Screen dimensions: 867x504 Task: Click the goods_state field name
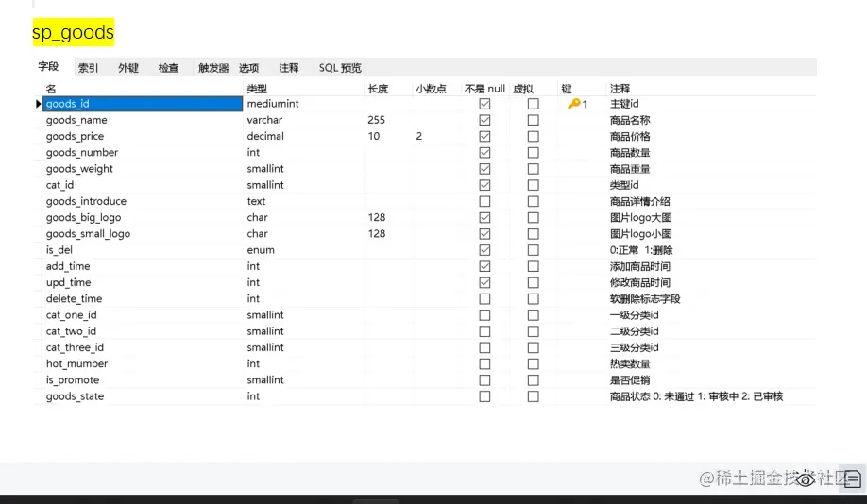75,396
